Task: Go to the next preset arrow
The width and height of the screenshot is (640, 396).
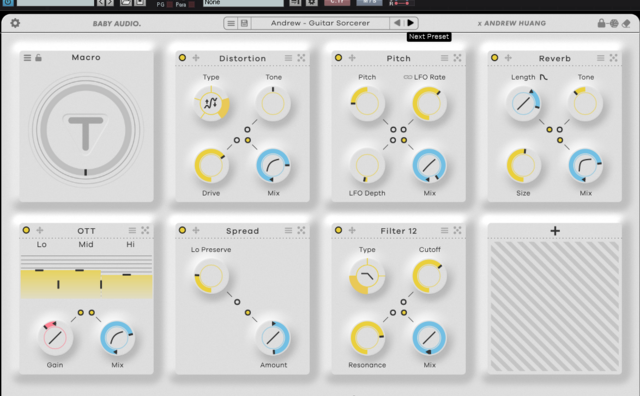Action: [x=410, y=23]
